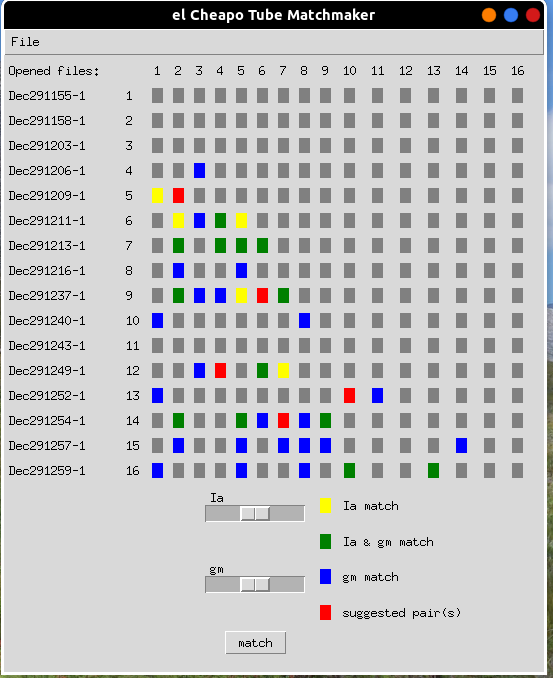553x678 pixels.
Task: Click the blue gm match legend swatch
Action: click(326, 577)
